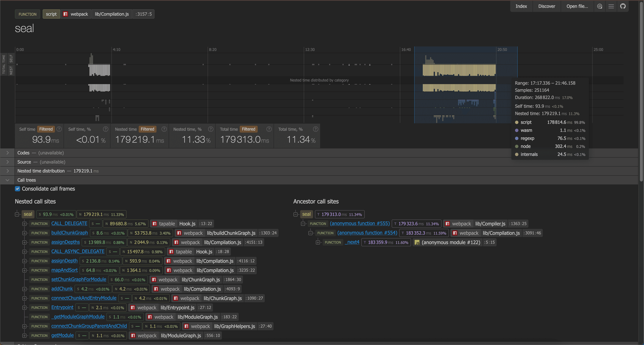Click the FUNCTION type badge in header
This screenshot has width=644, height=345.
click(28, 14)
